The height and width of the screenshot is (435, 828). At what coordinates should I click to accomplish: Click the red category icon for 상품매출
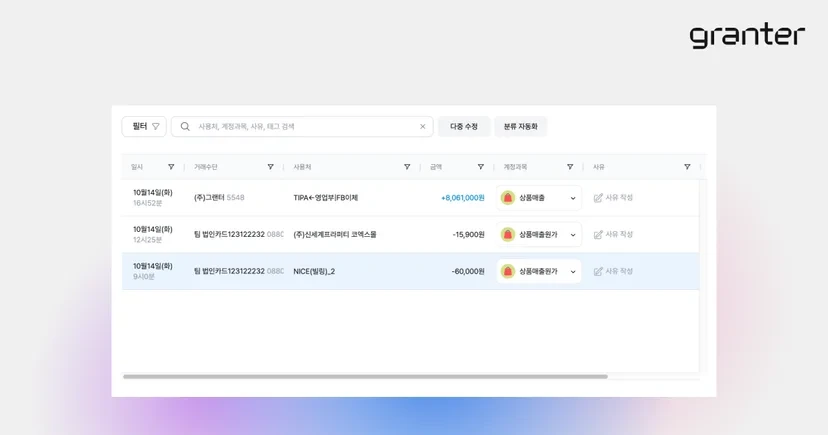tap(507, 198)
